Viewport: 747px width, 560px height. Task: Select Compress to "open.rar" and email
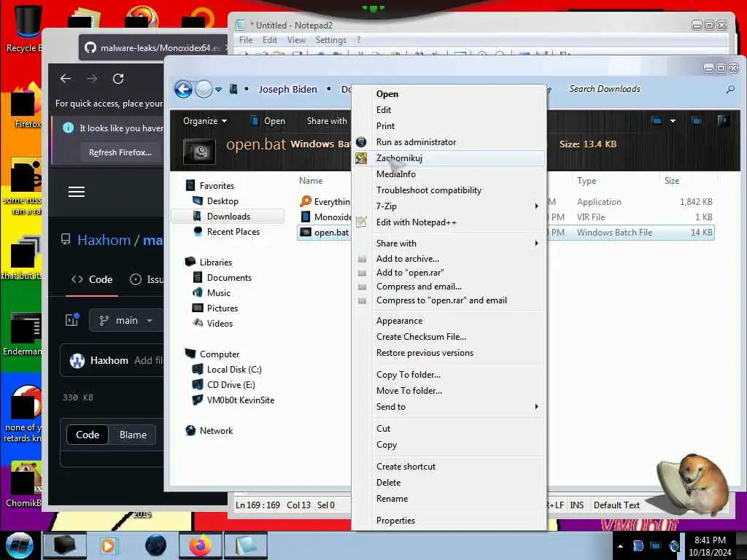449,300
